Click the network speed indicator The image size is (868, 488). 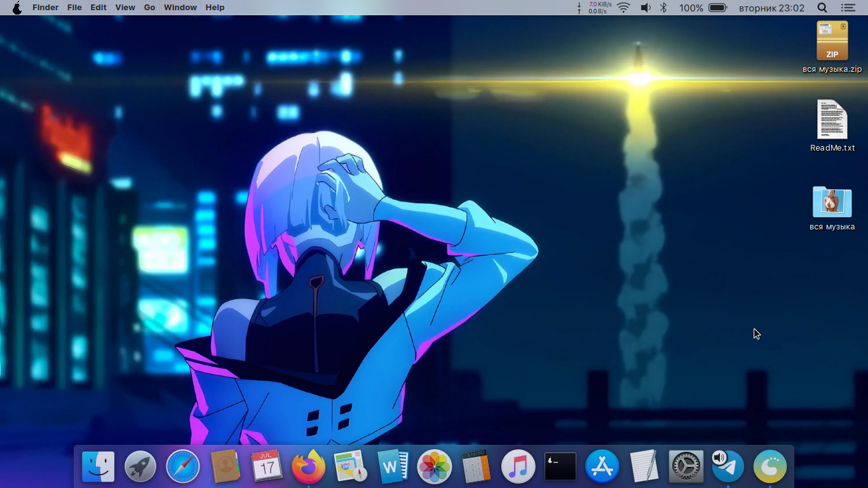point(594,8)
